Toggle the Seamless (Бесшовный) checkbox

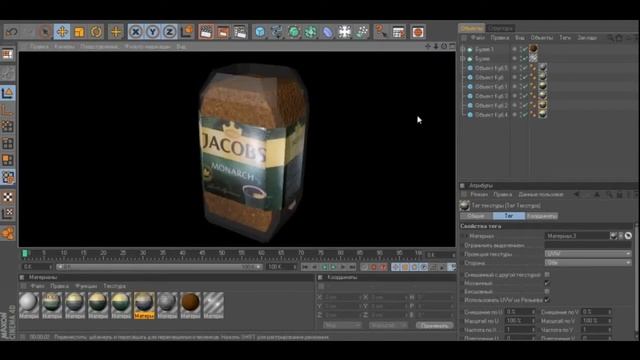click(547, 291)
